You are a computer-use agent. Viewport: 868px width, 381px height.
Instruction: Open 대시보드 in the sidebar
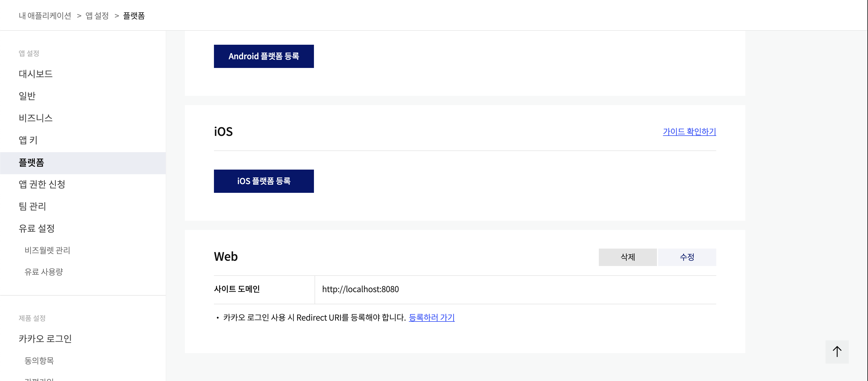click(x=36, y=74)
